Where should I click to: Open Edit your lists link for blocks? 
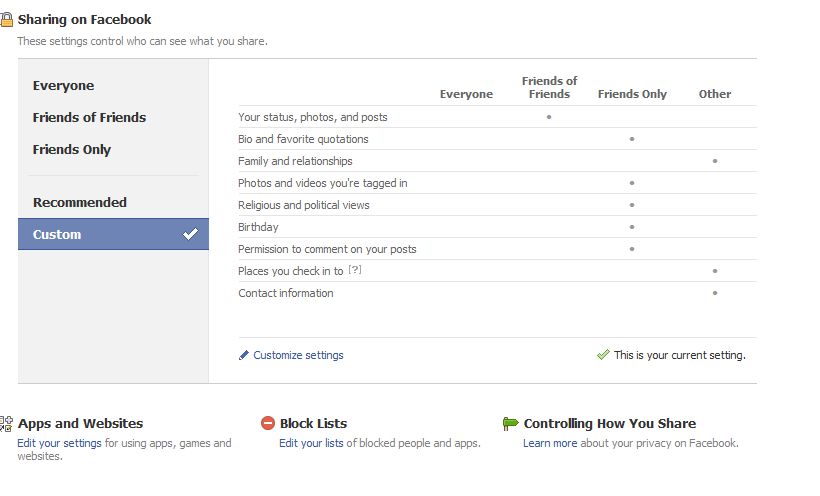311,443
